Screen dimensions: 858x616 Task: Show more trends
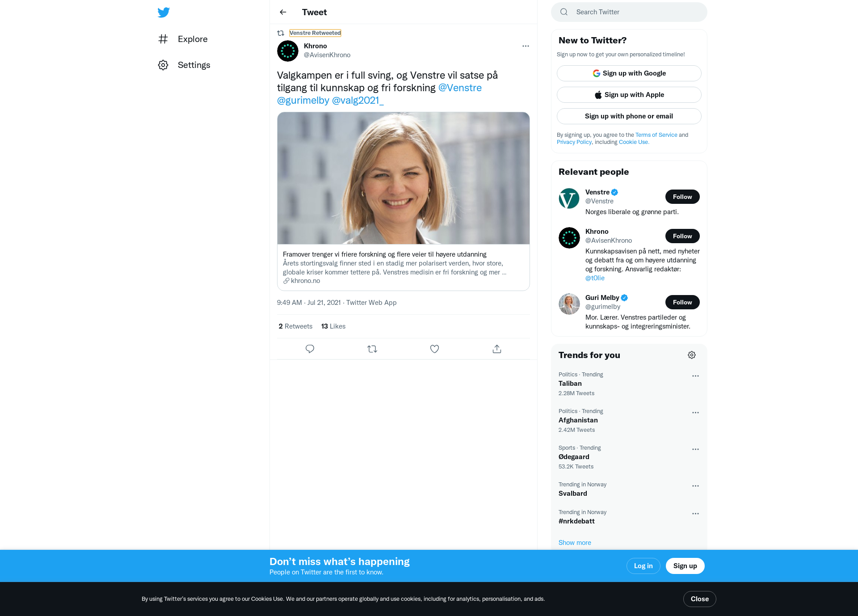[575, 543]
